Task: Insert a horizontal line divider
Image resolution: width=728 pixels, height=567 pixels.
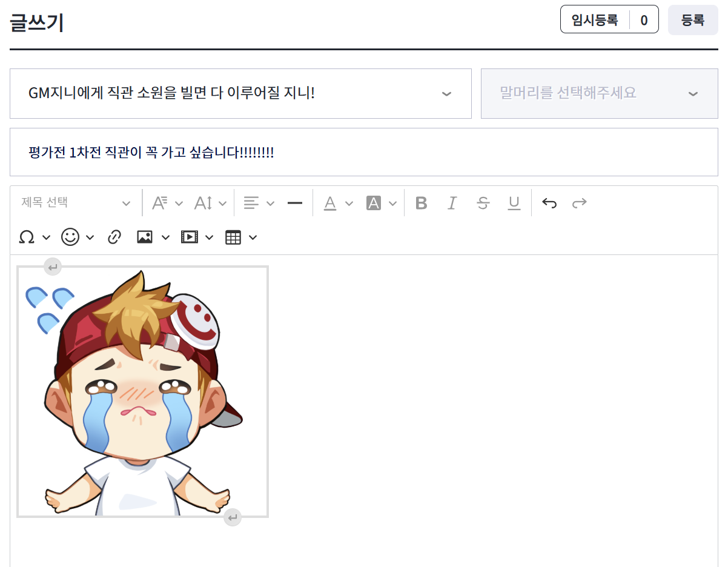Action: coord(295,203)
